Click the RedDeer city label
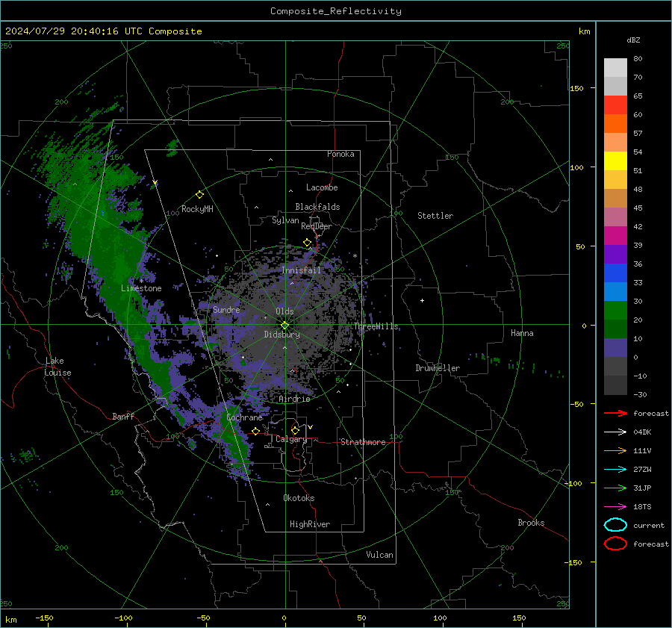The height and width of the screenshot is (628, 672). tap(317, 226)
